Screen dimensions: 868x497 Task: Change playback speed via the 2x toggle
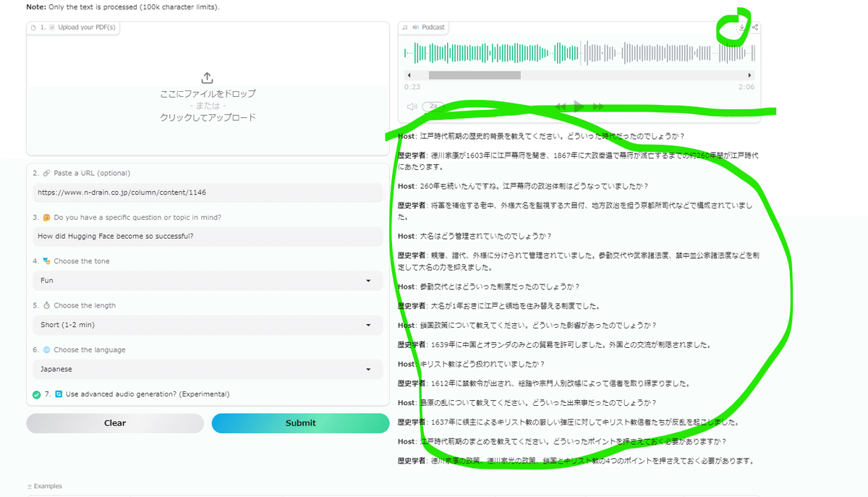pyautogui.click(x=433, y=106)
